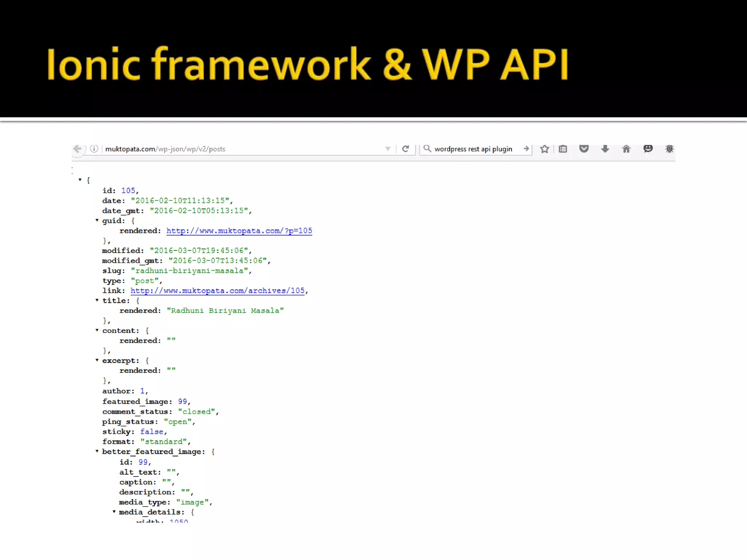
Task: Click the search go arrow
Action: 526,149
